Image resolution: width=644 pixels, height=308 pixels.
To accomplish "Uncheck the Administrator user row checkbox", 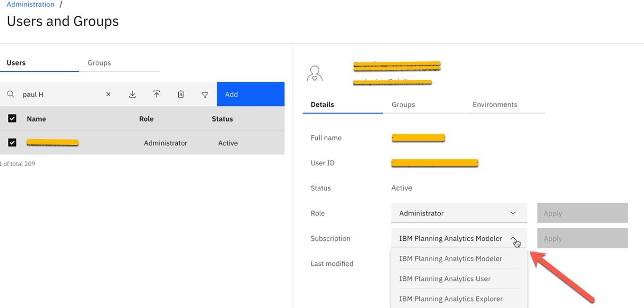I will [12, 142].
